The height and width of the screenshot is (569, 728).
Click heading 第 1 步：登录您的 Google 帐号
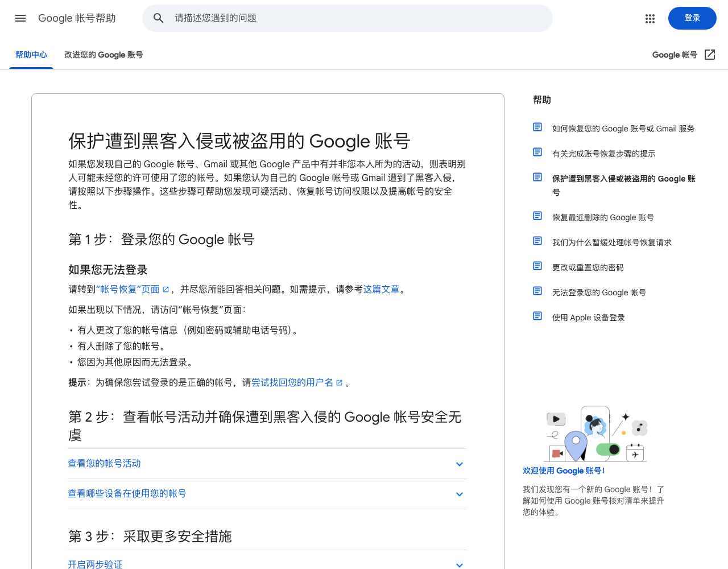pyautogui.click(x=162, y=240)
